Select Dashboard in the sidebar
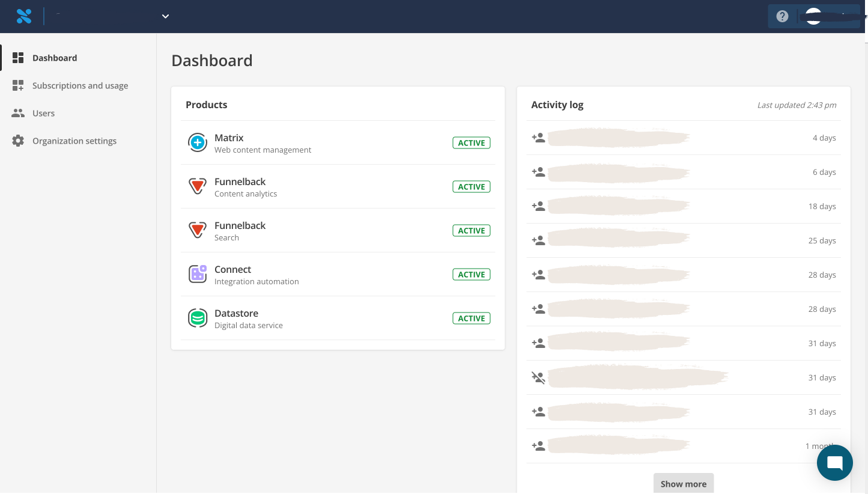Viewport: 868px width, 494px height. (x=55, y=58)
